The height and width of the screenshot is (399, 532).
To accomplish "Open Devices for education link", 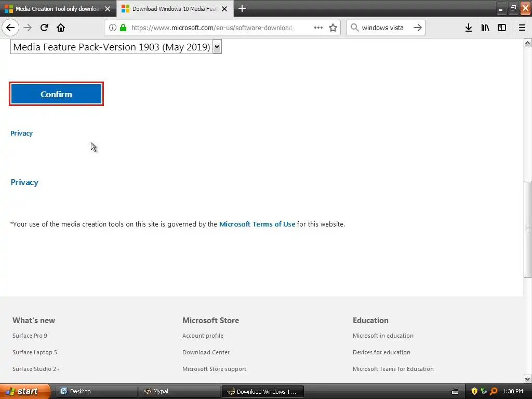I will point(381,352).
